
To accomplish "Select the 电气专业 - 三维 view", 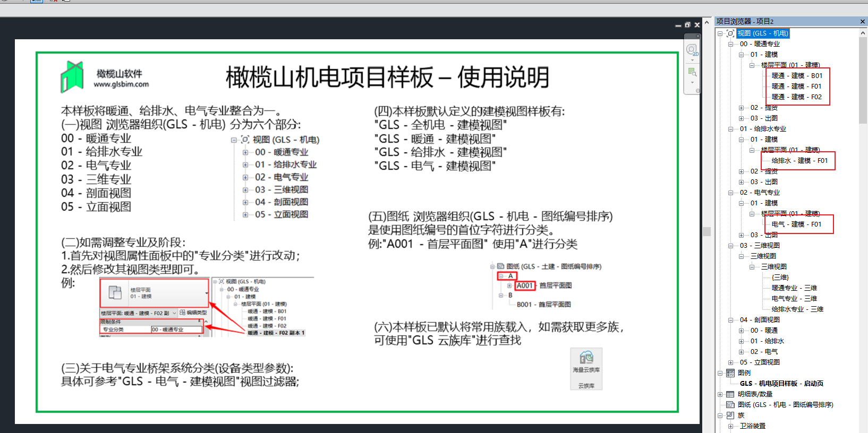I will coord(794,299).
